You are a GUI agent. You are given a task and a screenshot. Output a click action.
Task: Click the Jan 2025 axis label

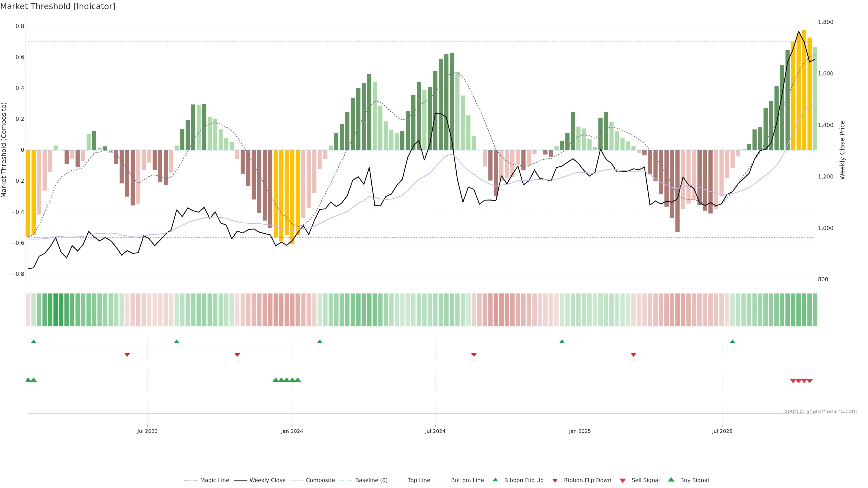pyautogui.click(x=580, y=431)
